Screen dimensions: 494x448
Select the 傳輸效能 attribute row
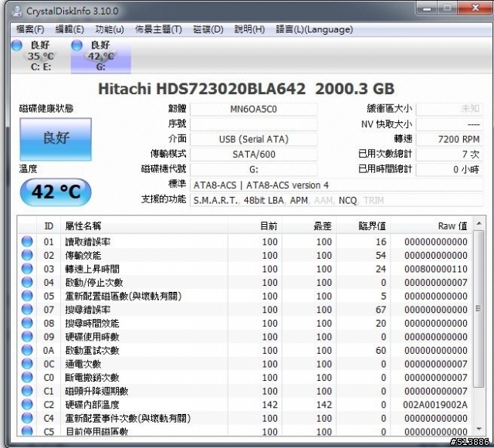pos(245,255)
